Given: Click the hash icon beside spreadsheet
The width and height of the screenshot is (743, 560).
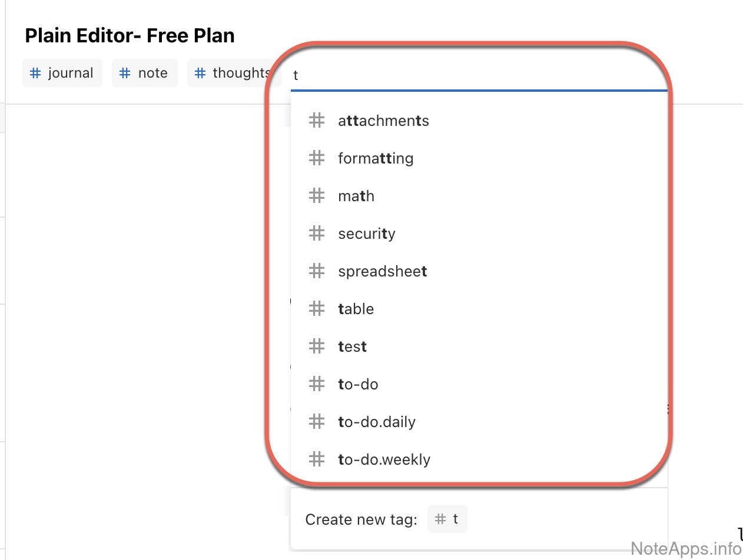Looking at the screenshot, I should (x=317, y=271).
